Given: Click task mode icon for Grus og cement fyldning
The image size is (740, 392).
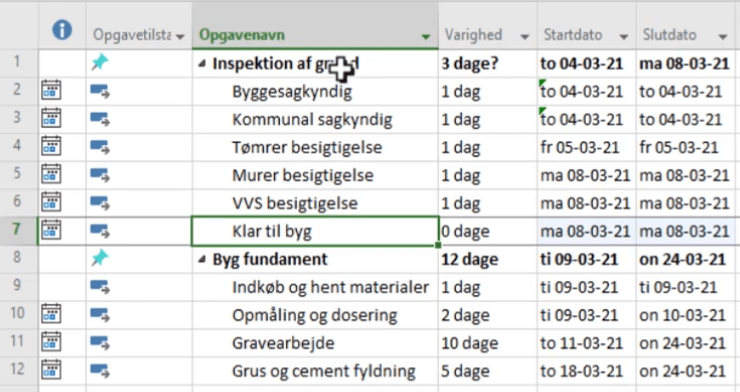Looking at the screenshot, I should pyautogui.click(x=100, y=371).
